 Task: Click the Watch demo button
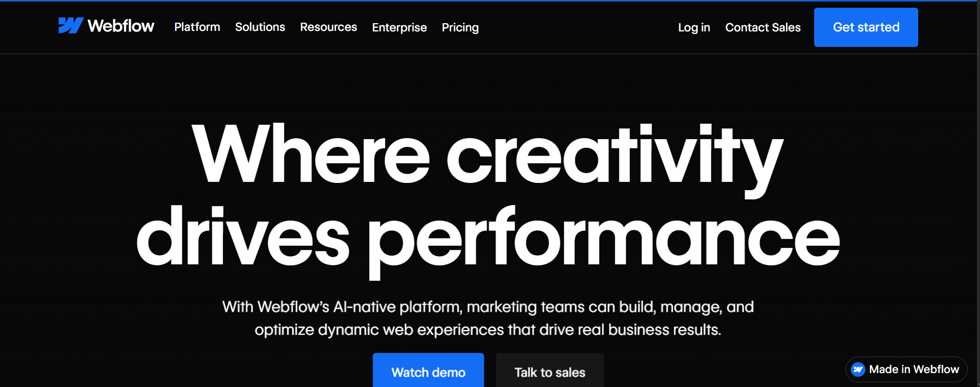pyautogui.click(x=428, y=371)
